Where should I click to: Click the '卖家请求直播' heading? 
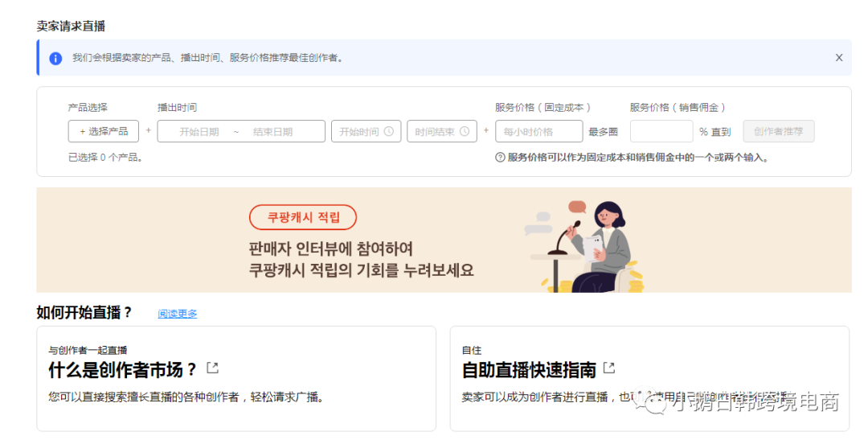coord(70,26)
